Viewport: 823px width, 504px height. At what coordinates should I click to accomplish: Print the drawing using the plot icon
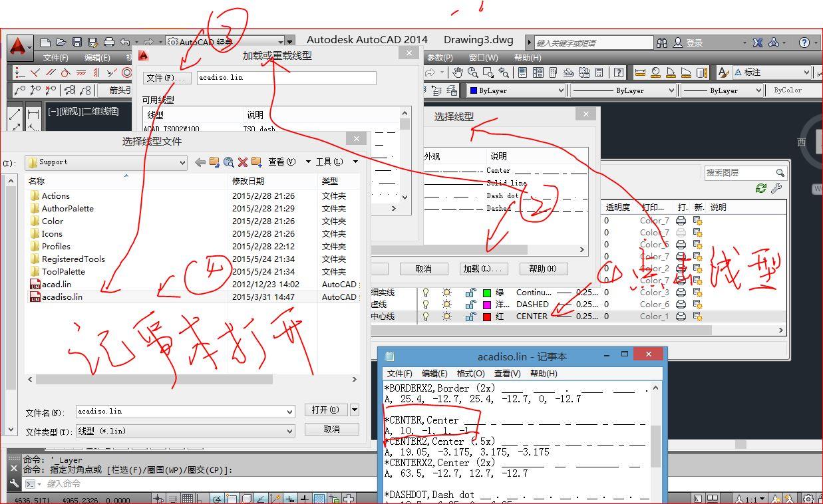click(x=109, y=42)
